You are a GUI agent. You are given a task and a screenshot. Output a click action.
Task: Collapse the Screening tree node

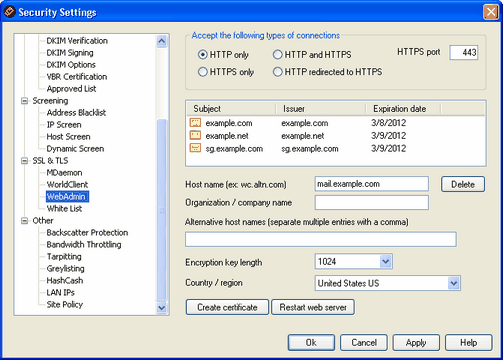point(24,101)
